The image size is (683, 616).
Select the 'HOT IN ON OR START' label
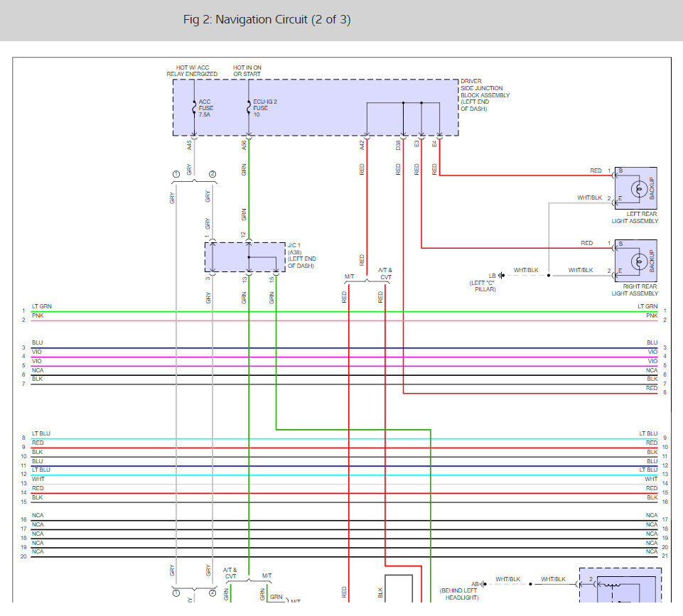click(x=247, y=71)
